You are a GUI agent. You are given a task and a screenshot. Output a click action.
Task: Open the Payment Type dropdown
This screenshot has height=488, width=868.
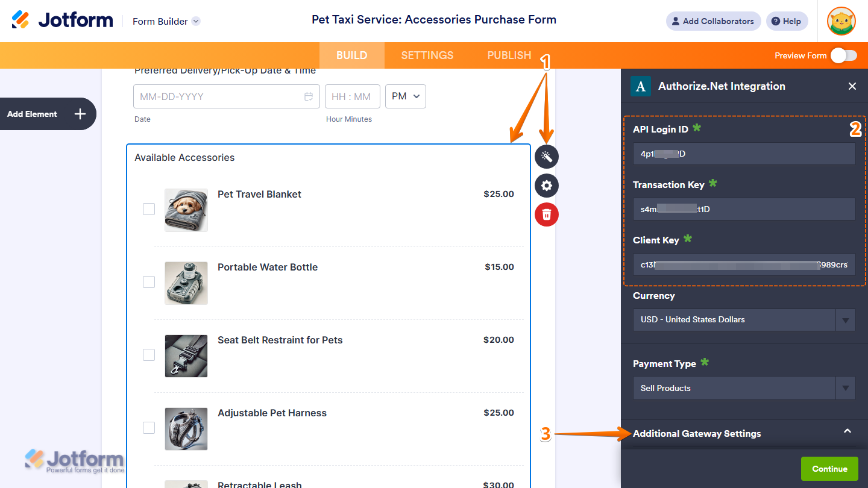[x=846, y=388]
